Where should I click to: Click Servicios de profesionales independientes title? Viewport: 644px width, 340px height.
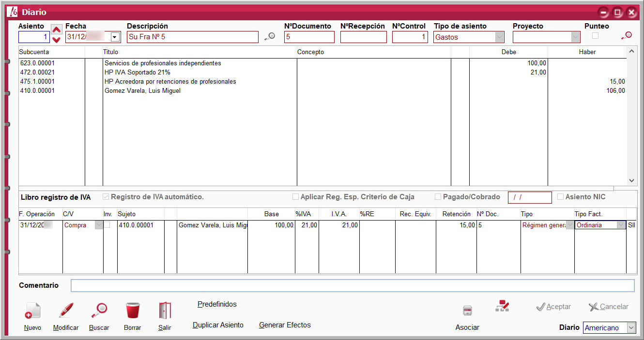point(163,63)
